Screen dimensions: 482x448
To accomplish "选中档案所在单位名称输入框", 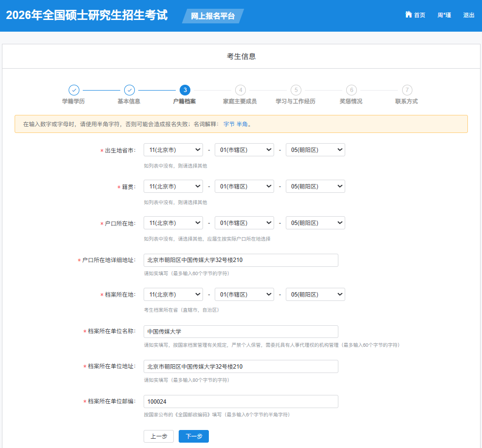I will point(241,332).
